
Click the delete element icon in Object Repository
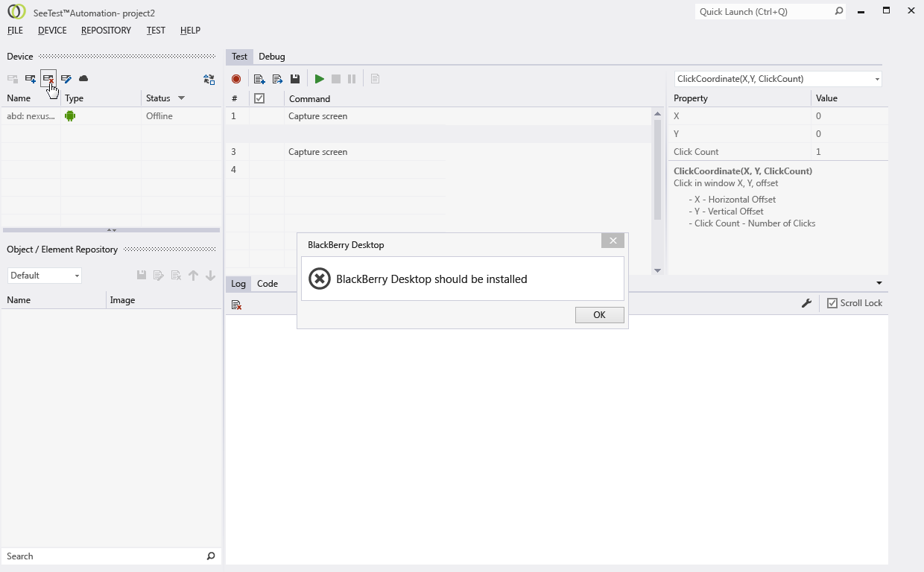pos(176,276)
